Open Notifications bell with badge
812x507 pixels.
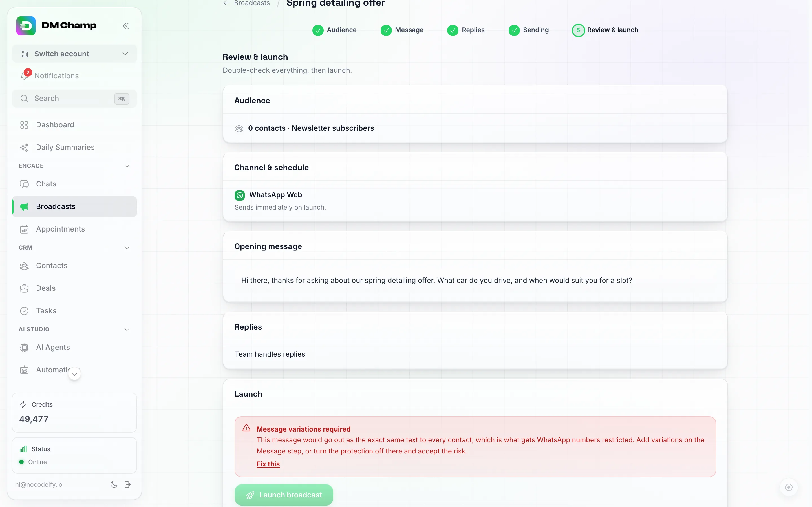25,75
